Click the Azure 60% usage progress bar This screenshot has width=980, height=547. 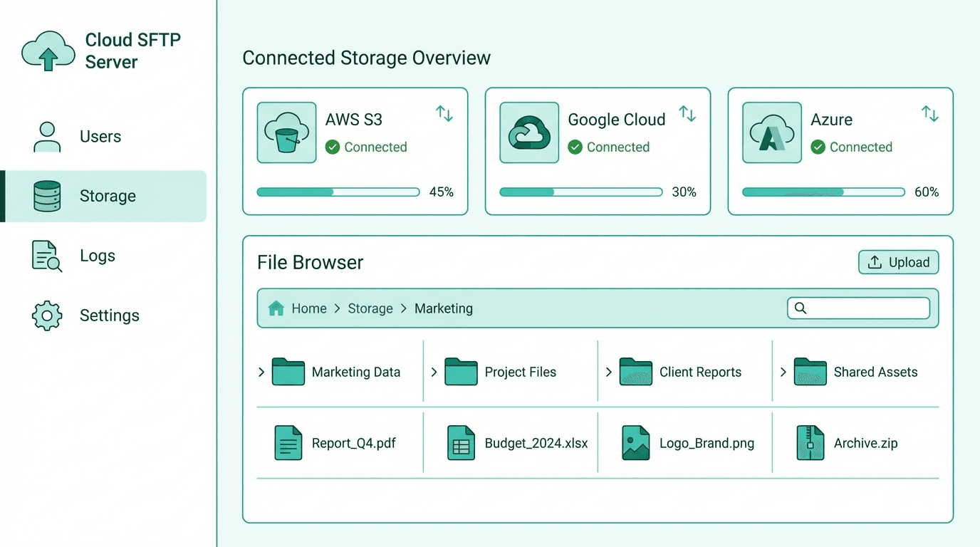click(x=823, y=192)
